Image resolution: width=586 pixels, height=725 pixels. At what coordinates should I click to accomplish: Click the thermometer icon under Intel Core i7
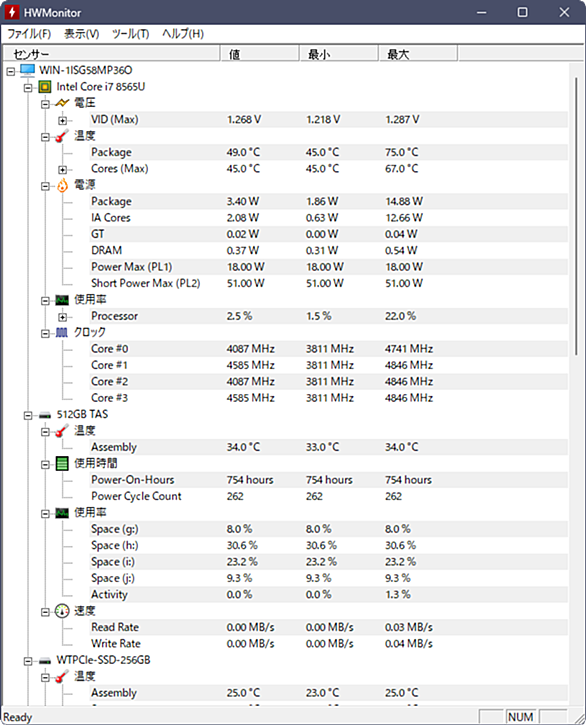pos(62,136)
